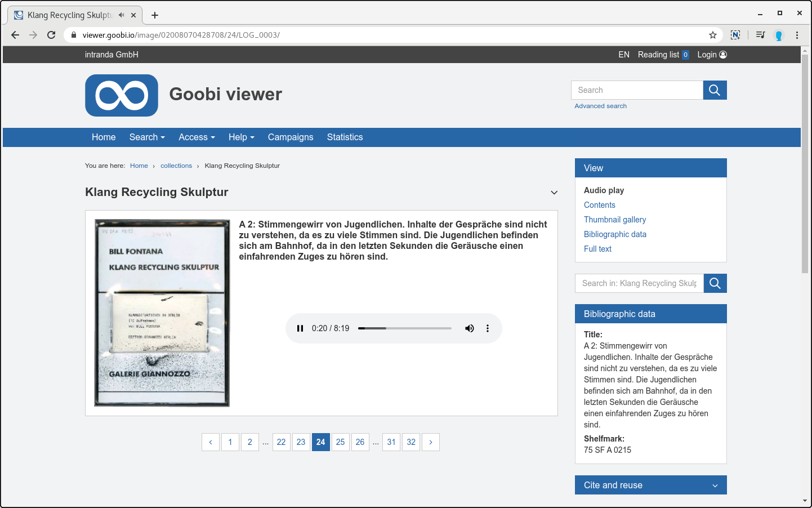
Task: Open Chrome three-dot menu
Action: [x=797, y=35]
